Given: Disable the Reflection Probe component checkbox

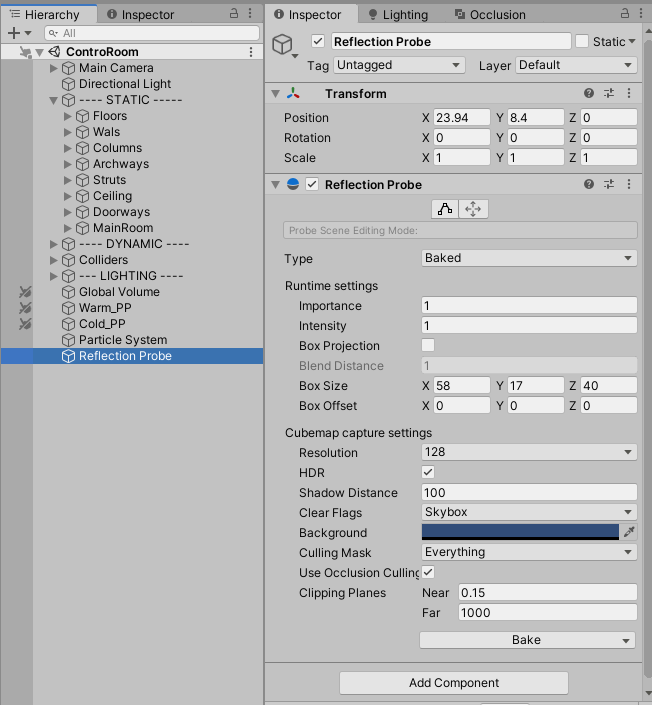Looking at the screenshot, I should tap(312, 184).
